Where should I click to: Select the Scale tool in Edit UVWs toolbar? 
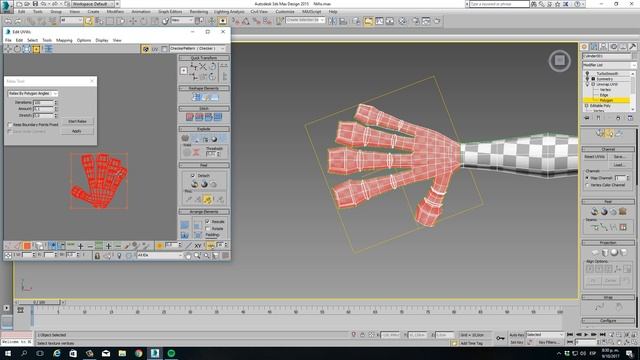click(x=27, y=49)
